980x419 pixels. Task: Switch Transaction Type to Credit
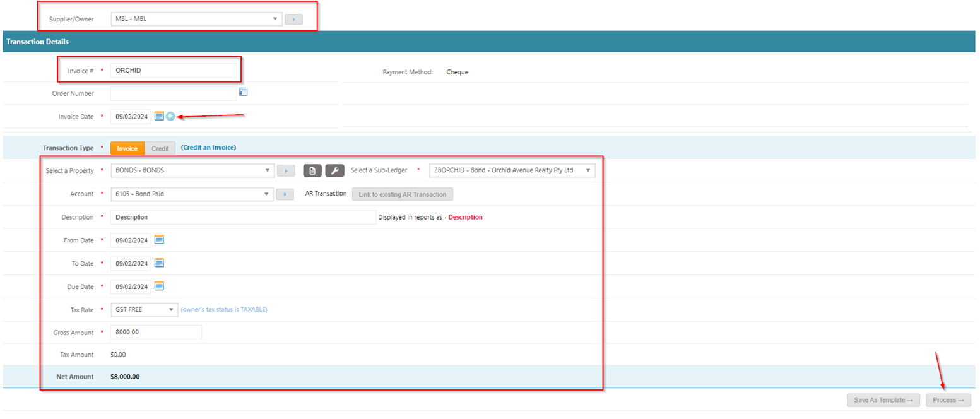[160, 148]
